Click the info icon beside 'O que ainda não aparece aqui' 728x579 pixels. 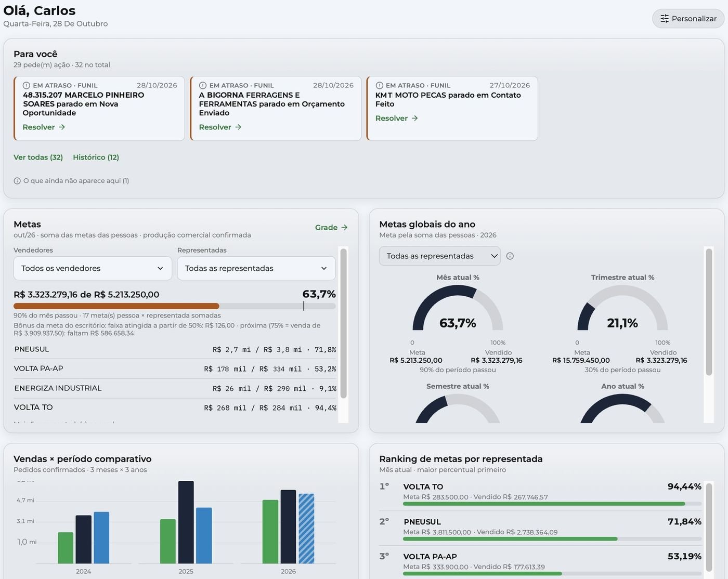pos(17,181)
